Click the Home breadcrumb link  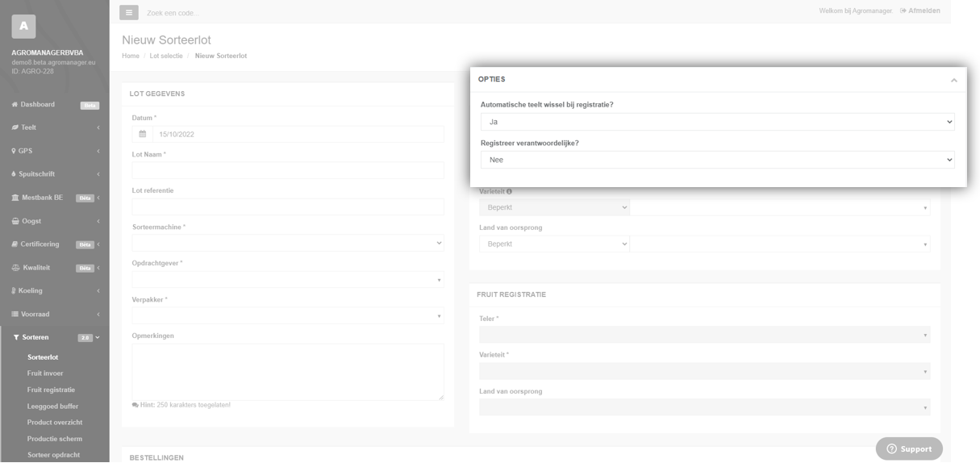click(x=131, y=56)
